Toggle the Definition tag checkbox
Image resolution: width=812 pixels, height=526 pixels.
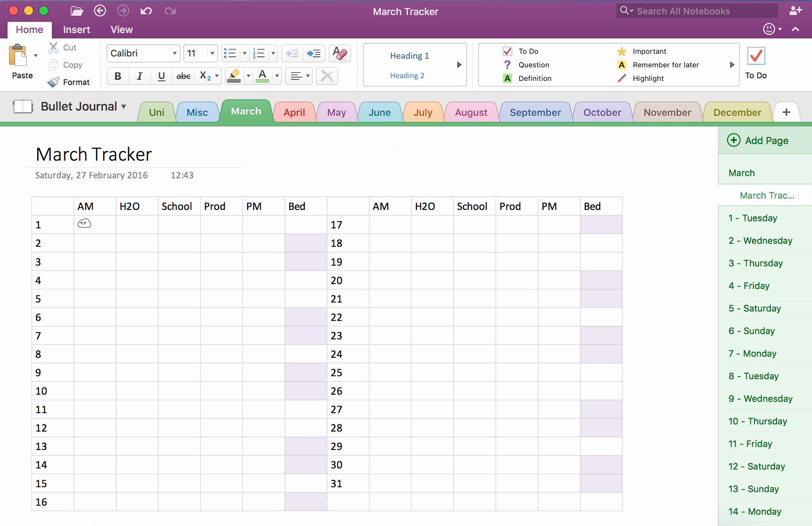tap(507, 78)
